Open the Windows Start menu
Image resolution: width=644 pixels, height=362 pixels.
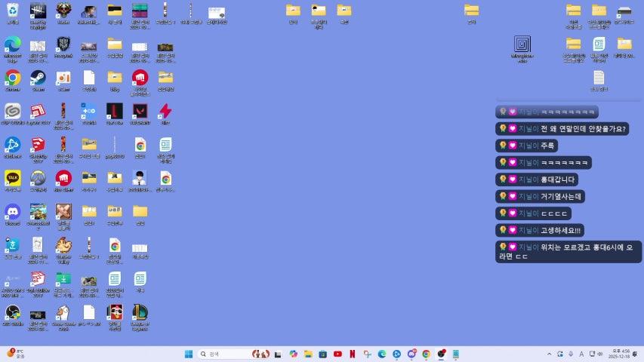coord(188,354)
